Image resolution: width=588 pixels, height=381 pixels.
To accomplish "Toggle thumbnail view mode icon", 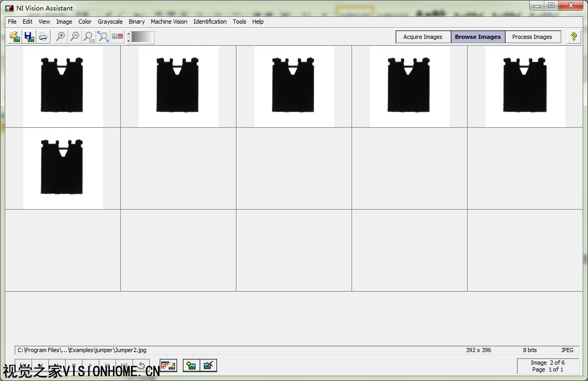I will coord(168,365).
